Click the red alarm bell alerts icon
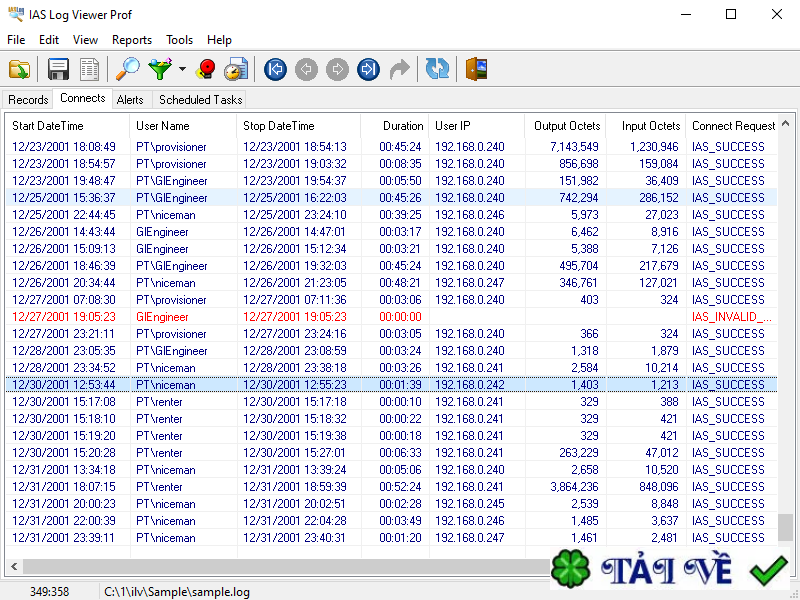 click(x=206, y=69)
